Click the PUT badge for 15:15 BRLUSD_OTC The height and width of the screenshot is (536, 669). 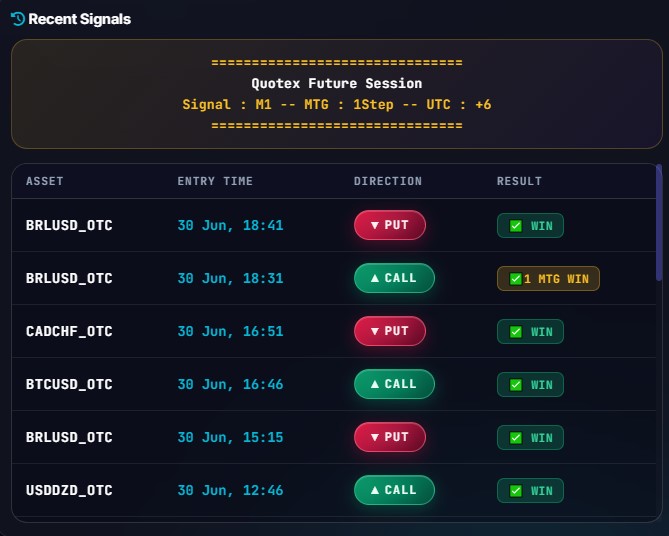tap(390, 437)
